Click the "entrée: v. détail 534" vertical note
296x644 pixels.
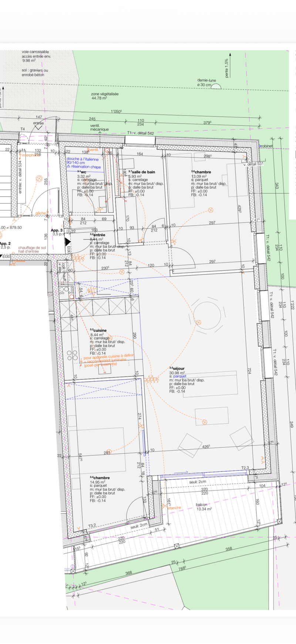point(20,177)
